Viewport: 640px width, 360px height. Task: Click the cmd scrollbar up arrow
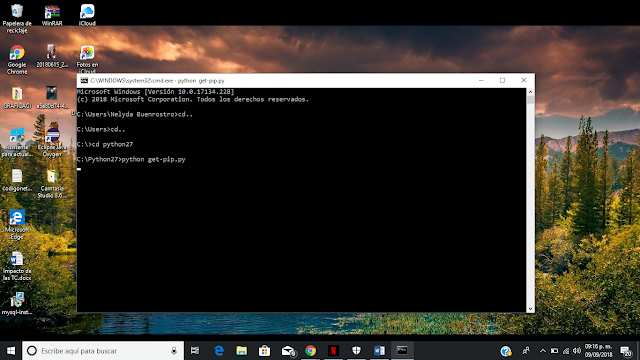pyautogui.click(x=530, y=92)
